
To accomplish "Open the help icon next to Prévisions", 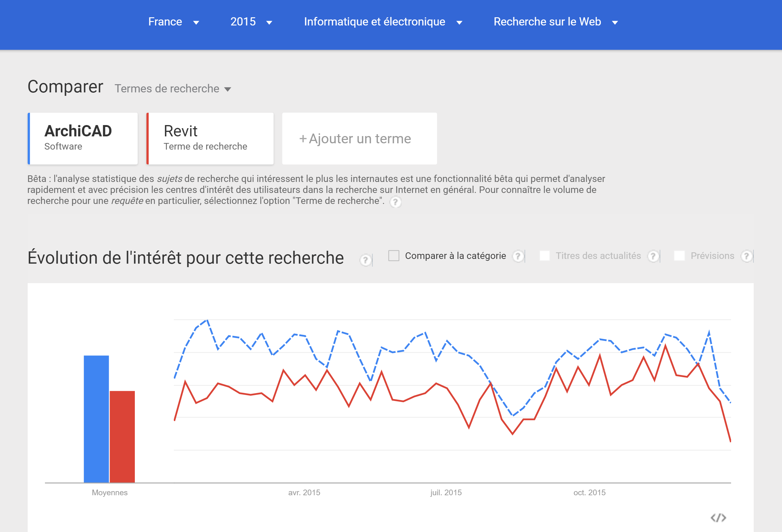I will coord(746,256).
